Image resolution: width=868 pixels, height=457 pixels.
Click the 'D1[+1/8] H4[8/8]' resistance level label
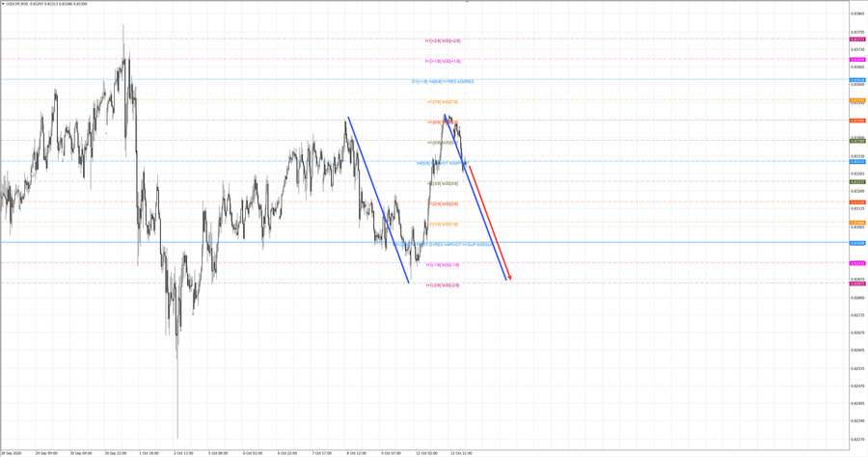point(443,82)
